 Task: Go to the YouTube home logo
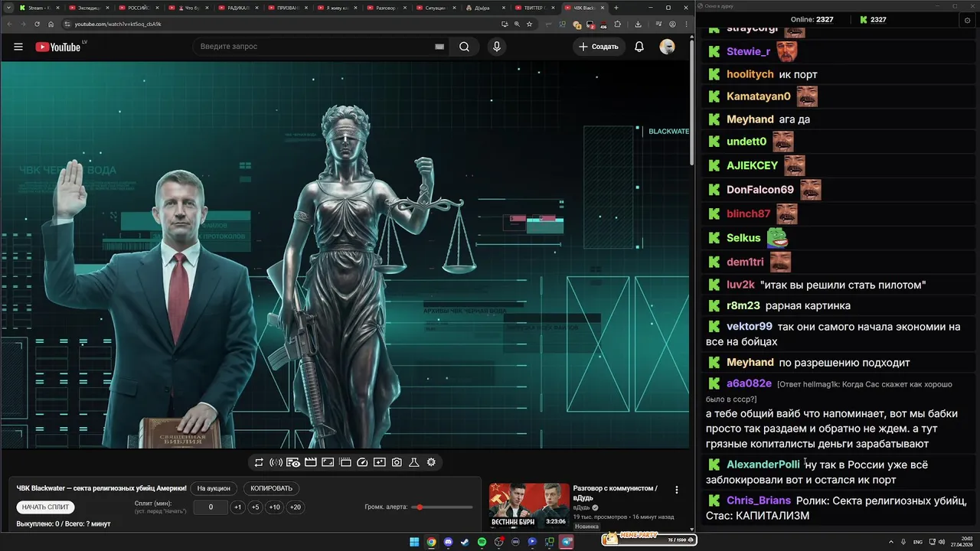(58, 47)
